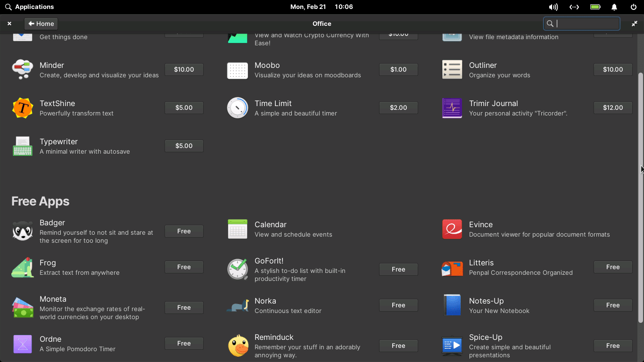
Task: Open the Time Limit clock icon
Action: [x=238, y=108]
